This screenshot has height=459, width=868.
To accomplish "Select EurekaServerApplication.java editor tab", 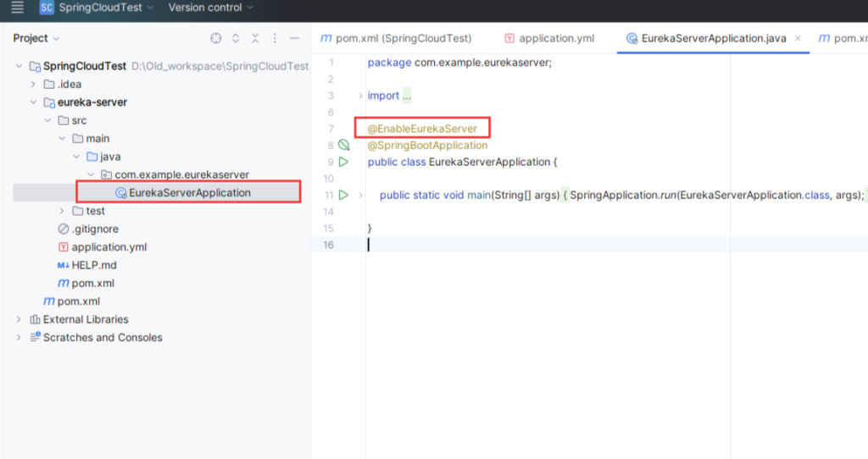I will click(x=714, y=38).
